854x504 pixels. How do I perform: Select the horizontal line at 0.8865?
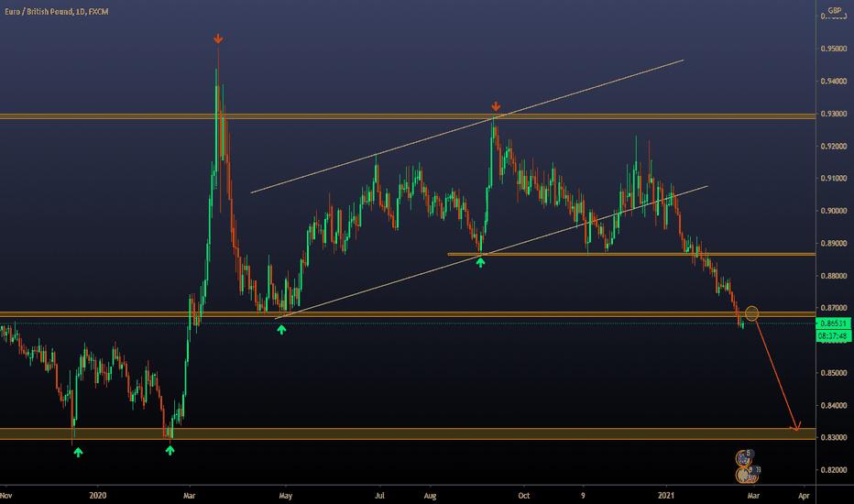point(631,254)
